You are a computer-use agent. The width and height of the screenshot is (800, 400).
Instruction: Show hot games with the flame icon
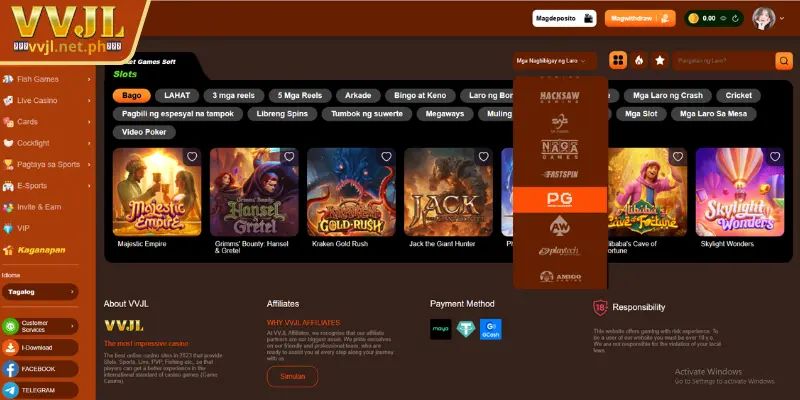point(639,61)
